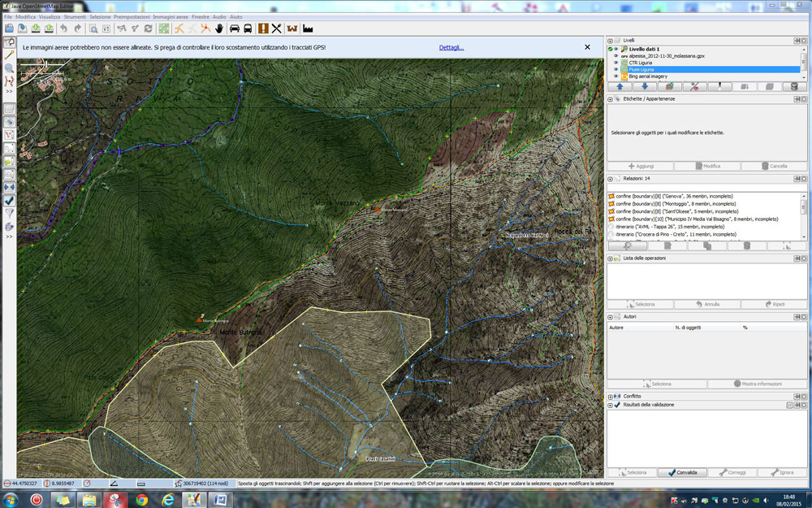Open the Preimpostazioni menu

coord(131,16)
